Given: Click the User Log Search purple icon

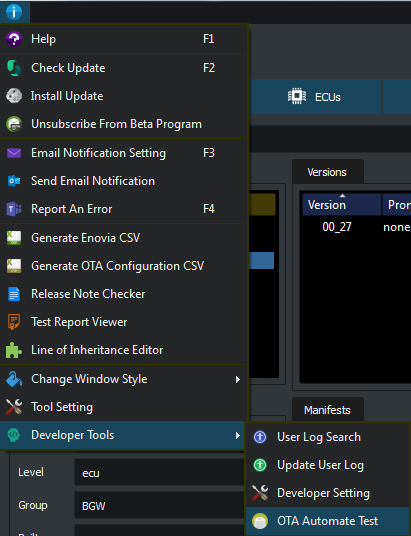Looking at the screenshot, I should click(x=260, y=437).
